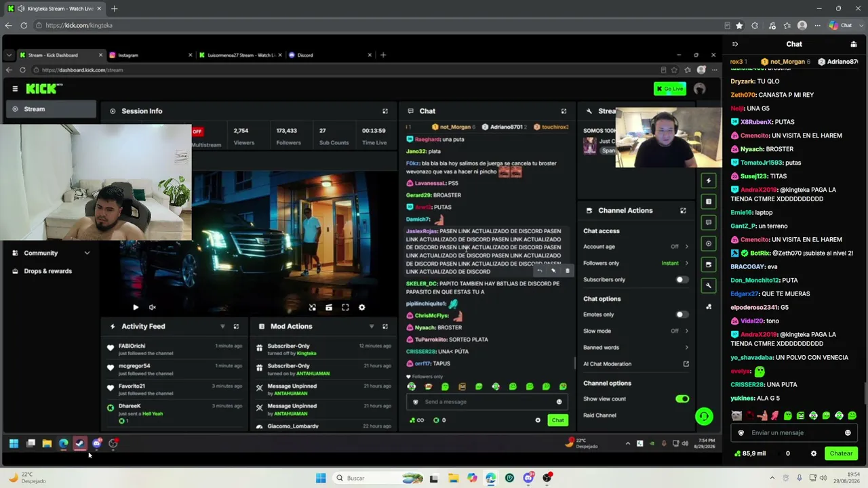The image size is (868, 488).
Task: Bookmark this page with the star icon
Action: tap(739, 26)
